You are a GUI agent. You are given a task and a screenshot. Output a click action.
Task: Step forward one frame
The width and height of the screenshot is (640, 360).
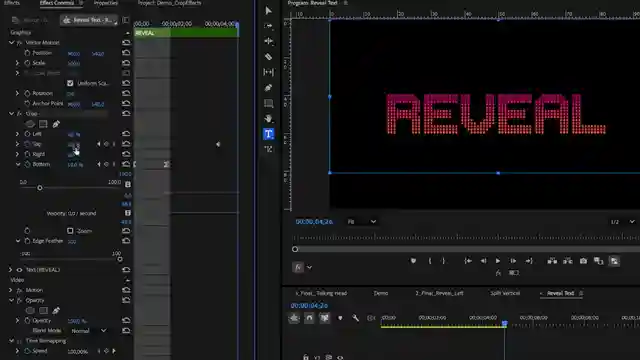pos(513,261)
